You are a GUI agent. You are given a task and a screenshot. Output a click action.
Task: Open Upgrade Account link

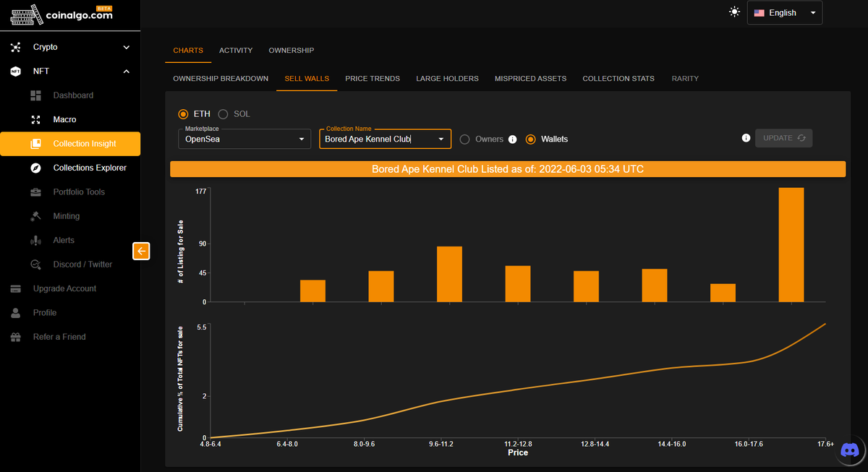coord(70,288)
